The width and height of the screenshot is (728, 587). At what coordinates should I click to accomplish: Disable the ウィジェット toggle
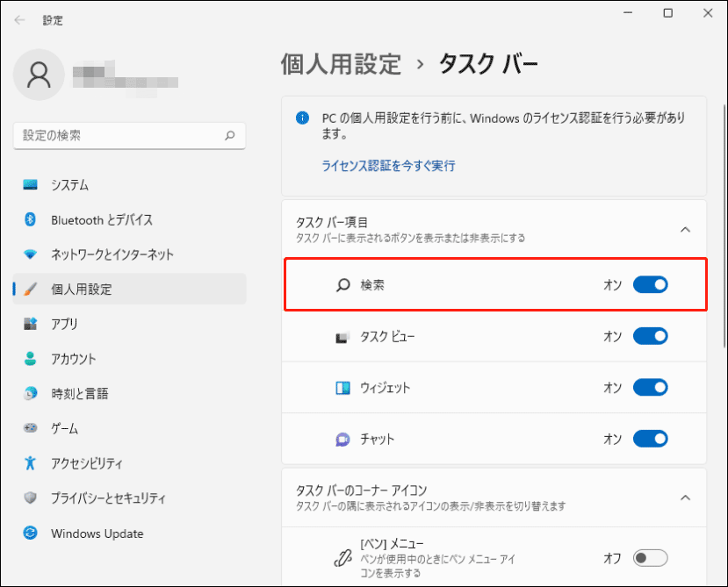tap(651, 387)
